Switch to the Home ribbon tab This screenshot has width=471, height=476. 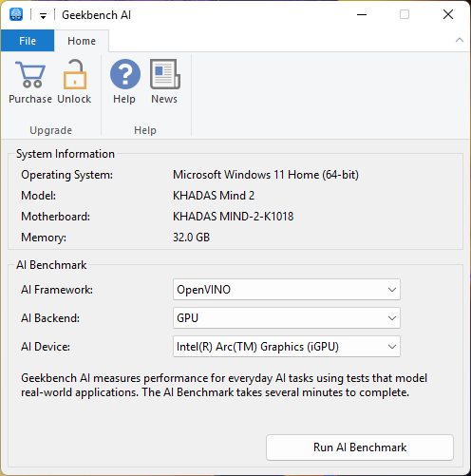(82, 41)
